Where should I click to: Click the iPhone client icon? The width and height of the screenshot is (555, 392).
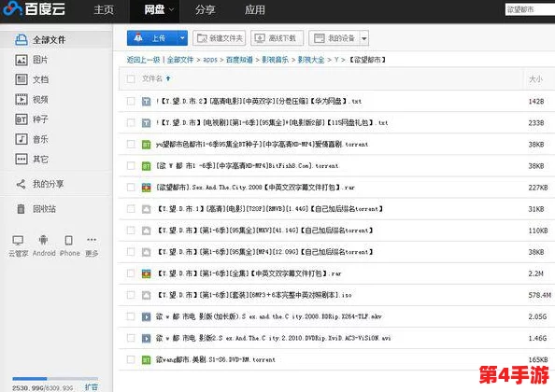[x=68, y=241]
